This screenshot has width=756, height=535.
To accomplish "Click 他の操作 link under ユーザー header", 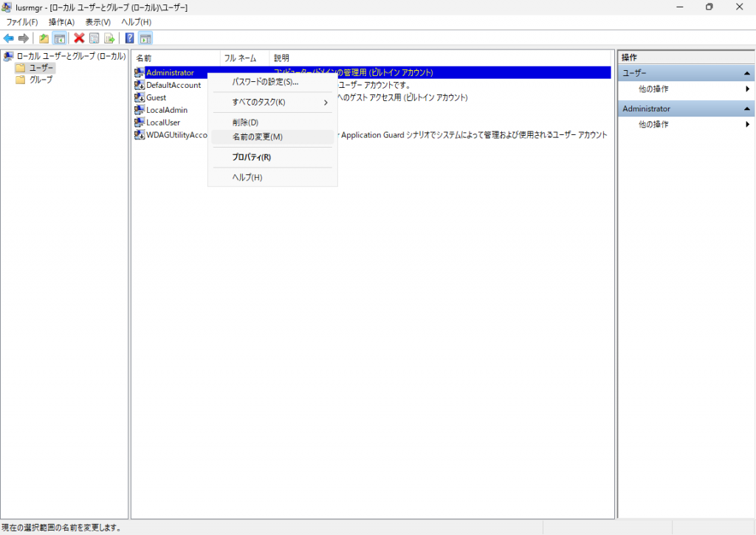I will 653,89.
